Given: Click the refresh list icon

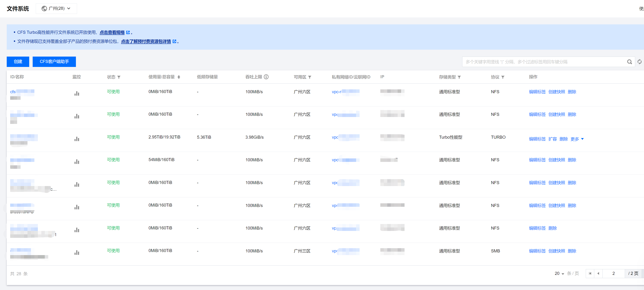Looking at the screenshot, I should click(639, 62).
